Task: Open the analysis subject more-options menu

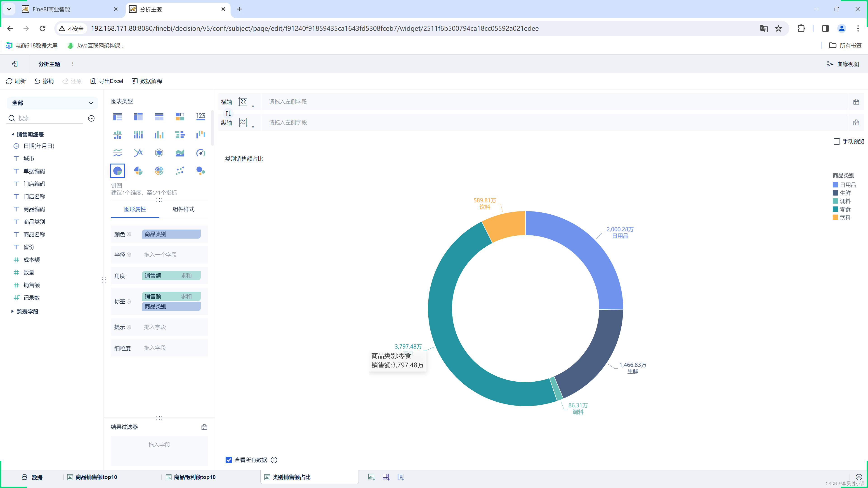Action: 73,64
